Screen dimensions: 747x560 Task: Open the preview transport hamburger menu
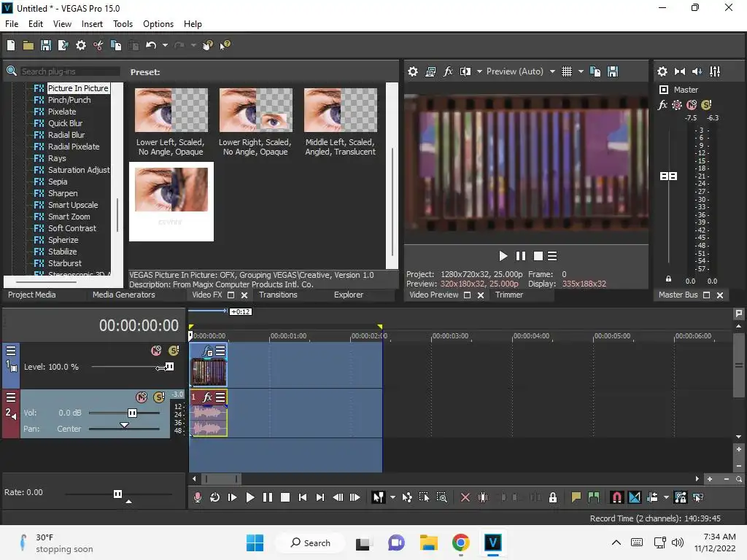click(552, 256)
